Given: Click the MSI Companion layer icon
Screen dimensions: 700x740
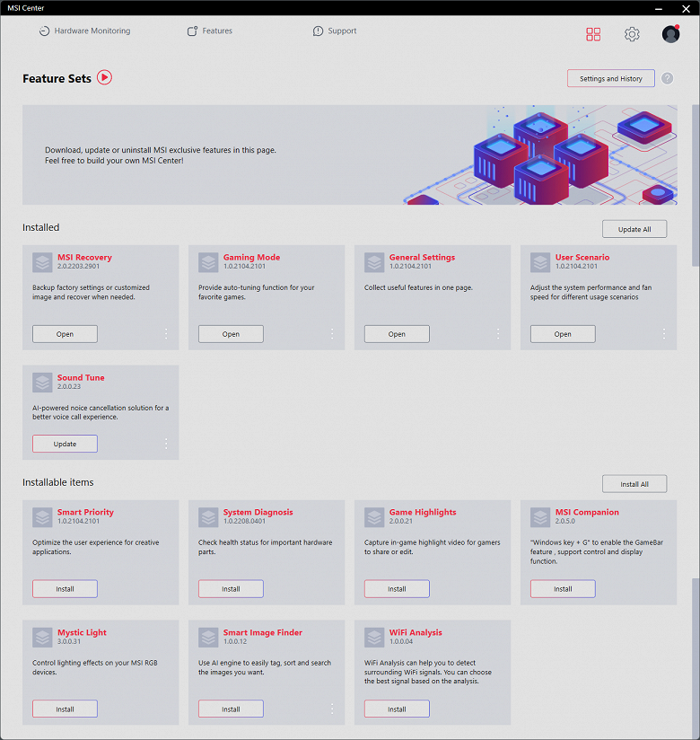Looking at the screenshot, I should coord(540,517).
